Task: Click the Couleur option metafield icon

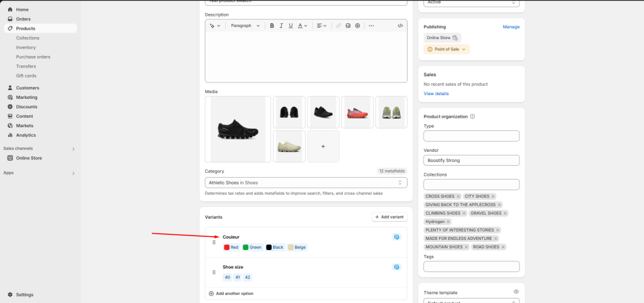Action: 396,237
